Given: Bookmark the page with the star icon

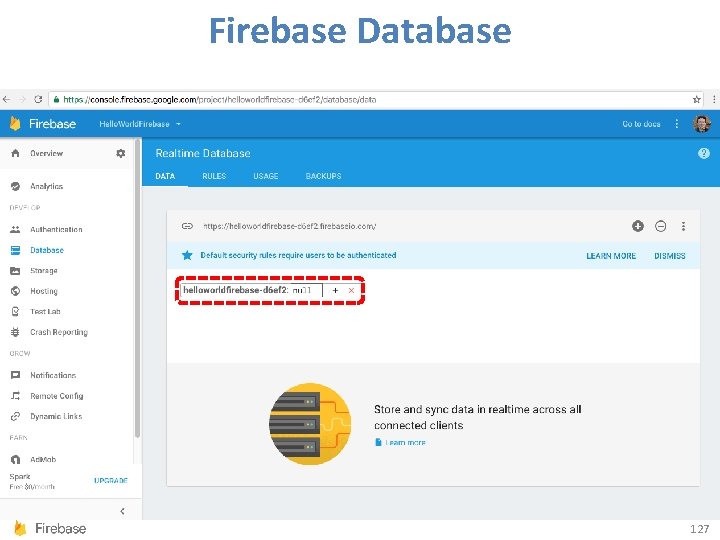Looking at the screenshot, I should [697, 99].
